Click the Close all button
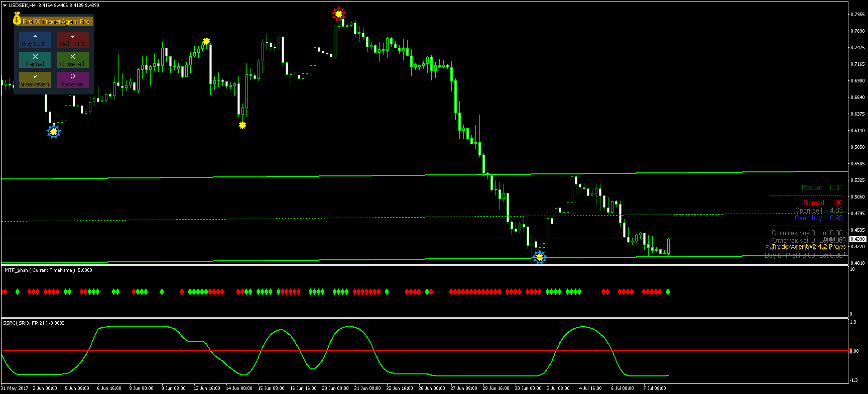The width and height of the screenshot is (868, 394). (72, 60)
